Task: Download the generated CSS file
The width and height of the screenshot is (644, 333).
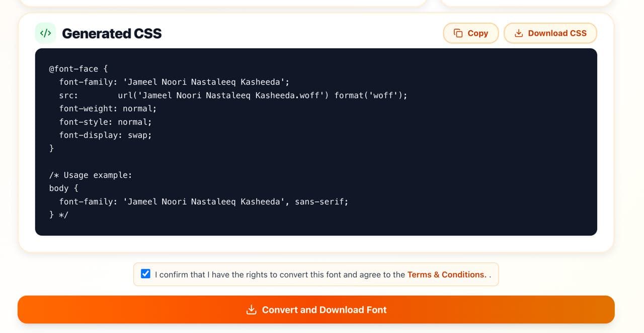Action: (x=550, y=33)
